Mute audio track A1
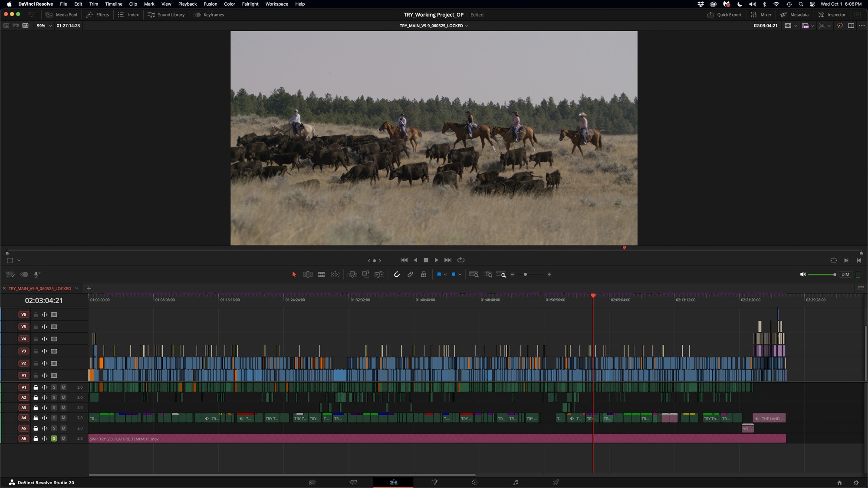 [63, 387]
